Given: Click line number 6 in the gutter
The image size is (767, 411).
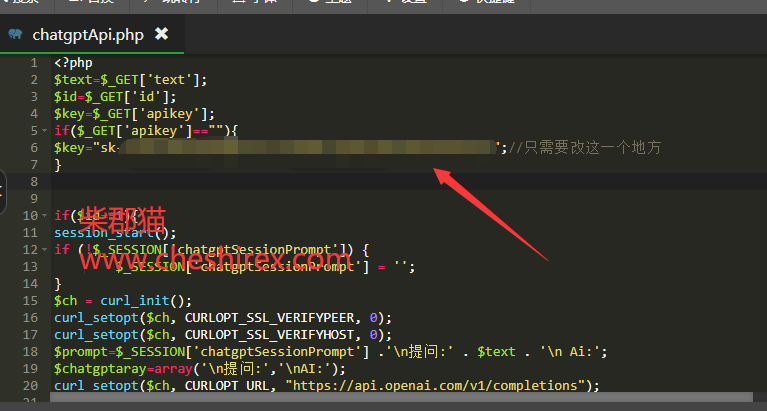Looking at the screenshot, I should click(34, 148).
